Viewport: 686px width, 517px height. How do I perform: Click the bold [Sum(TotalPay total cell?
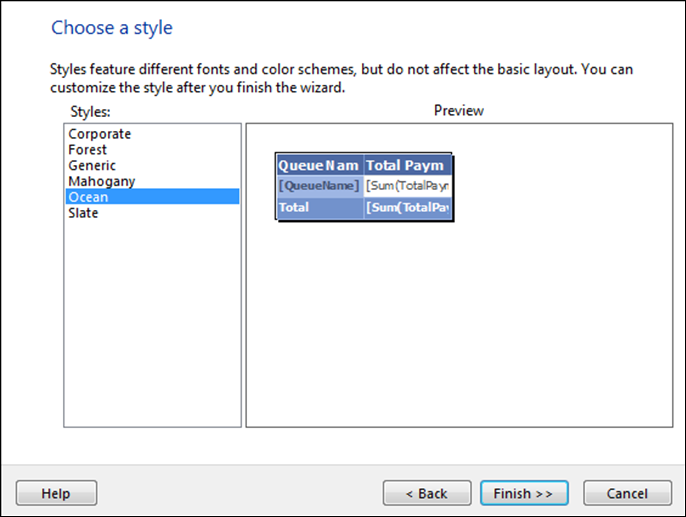point(407,207)
